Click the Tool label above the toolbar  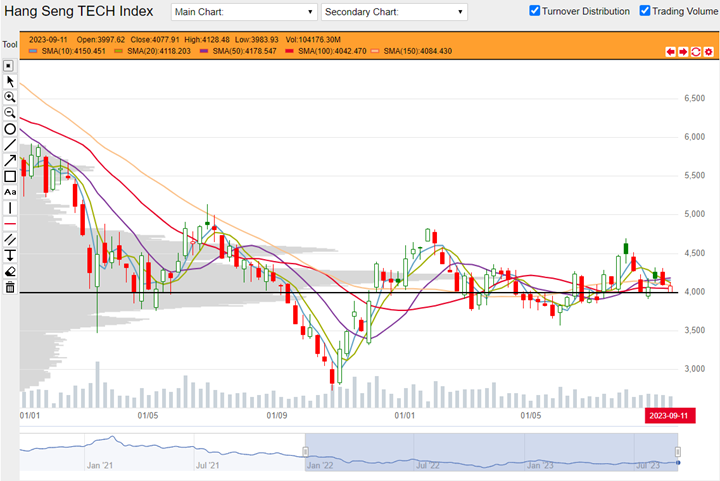(x=10, y=45)
